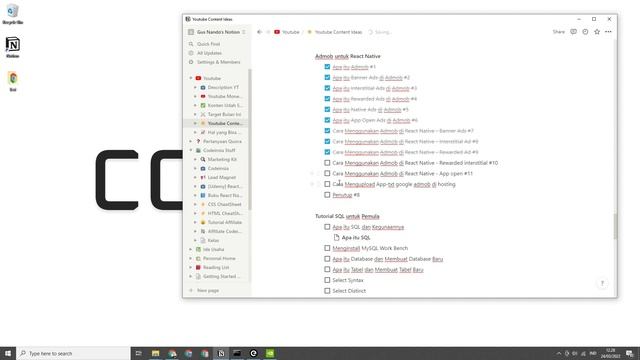Check the 'App open #11' to-do
Viewport: 640px width, 360px height.
click(327, 173)
